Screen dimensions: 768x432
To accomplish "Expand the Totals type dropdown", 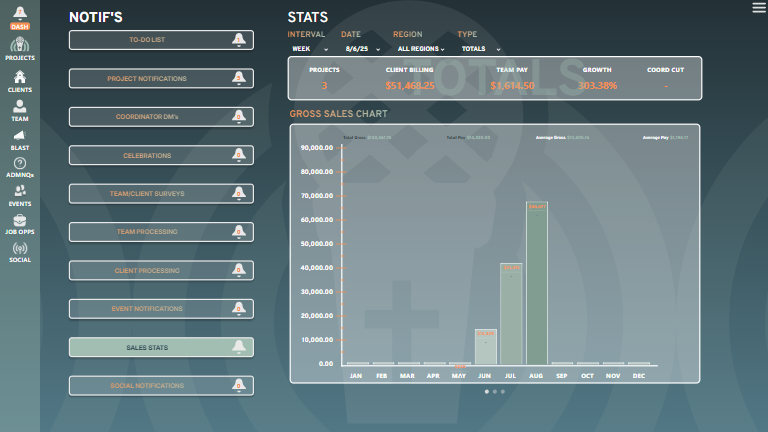I will click(x=480, y=48).
